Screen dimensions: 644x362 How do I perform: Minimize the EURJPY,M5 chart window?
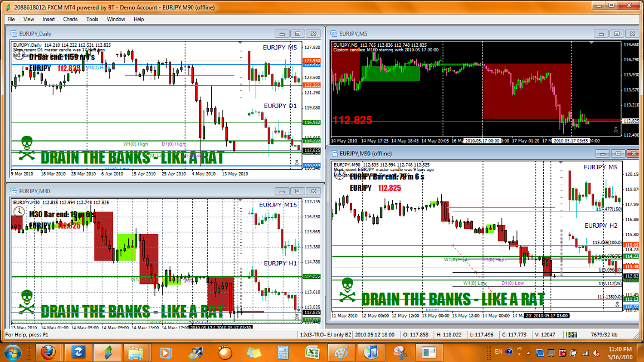coord(601,33)
